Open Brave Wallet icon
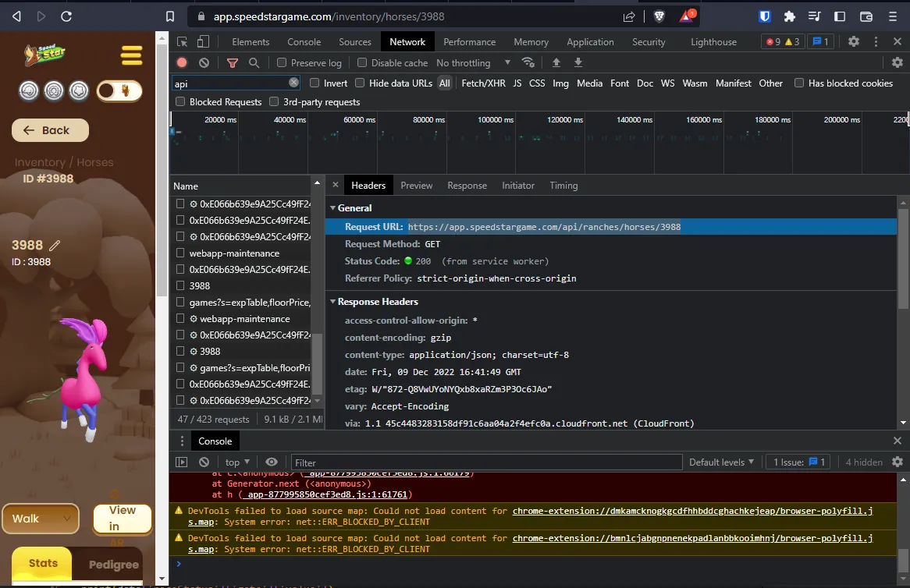 point(866,16)
